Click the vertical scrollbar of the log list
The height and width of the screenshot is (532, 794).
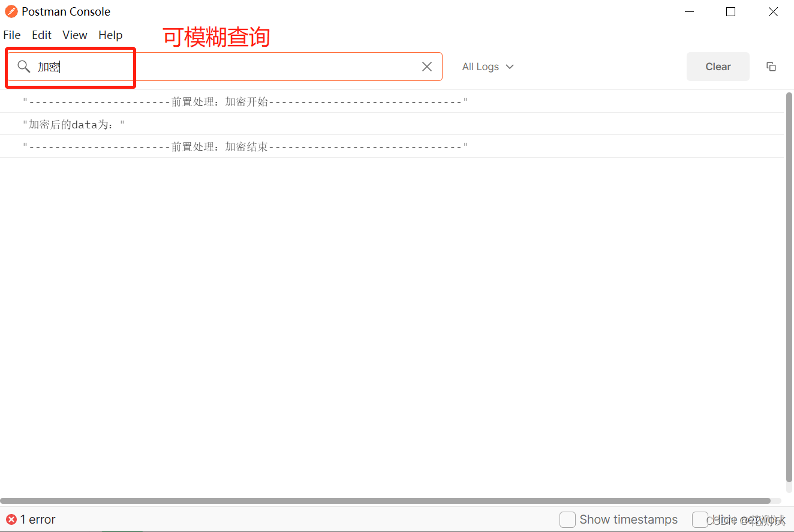point(789,287)
